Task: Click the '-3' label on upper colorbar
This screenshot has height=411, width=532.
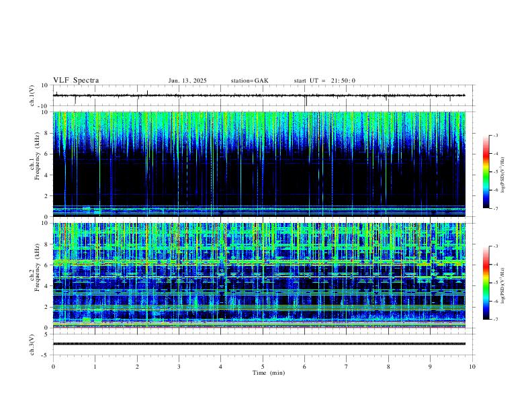Action: pos(495,135)
